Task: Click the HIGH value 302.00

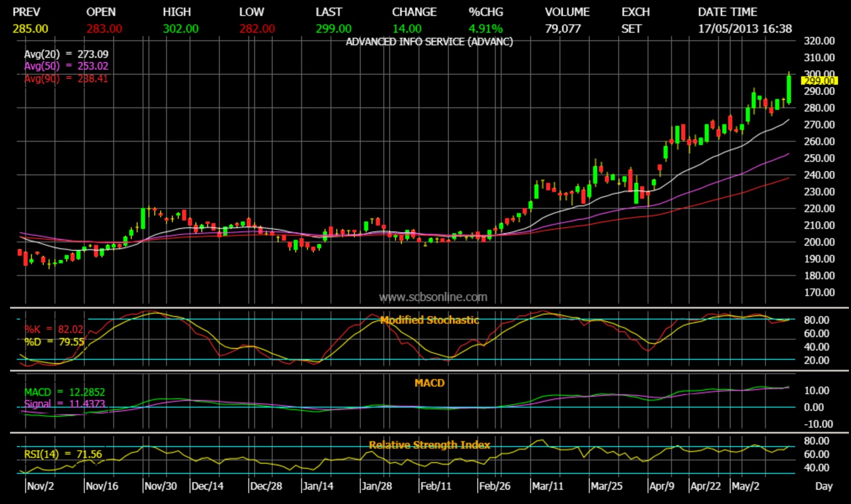Action: 181,29
